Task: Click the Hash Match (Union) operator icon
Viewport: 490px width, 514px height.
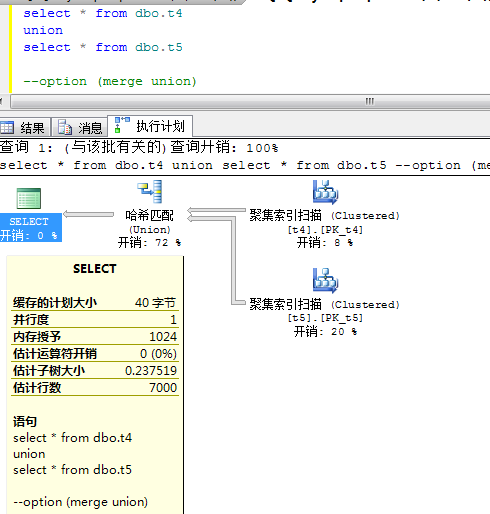Action: coord(150,192)
